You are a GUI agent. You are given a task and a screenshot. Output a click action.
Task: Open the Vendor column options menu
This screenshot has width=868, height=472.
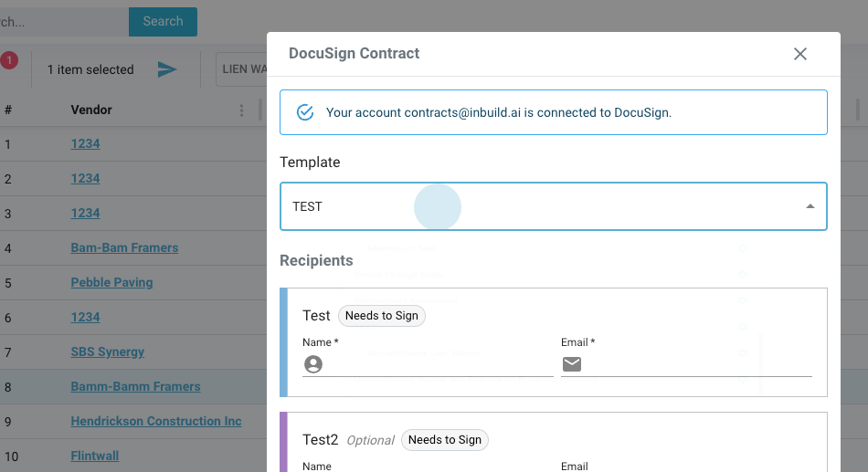[x=242, y=110]
